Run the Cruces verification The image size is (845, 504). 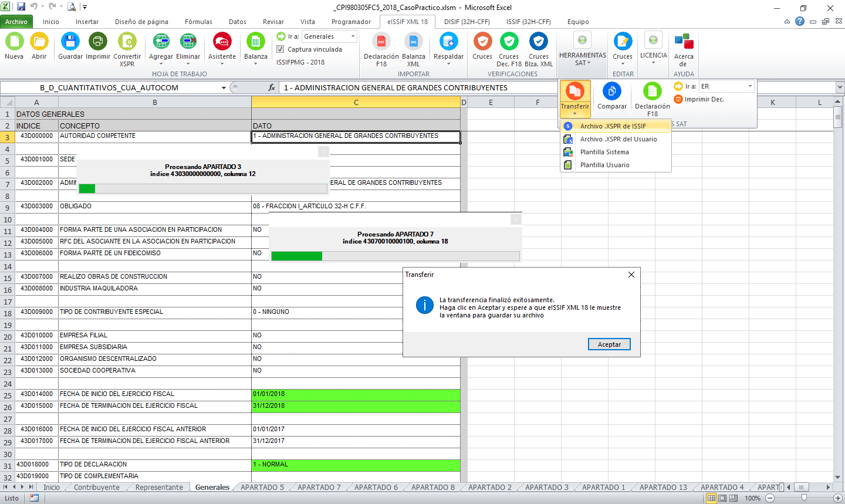pos(482,42)
